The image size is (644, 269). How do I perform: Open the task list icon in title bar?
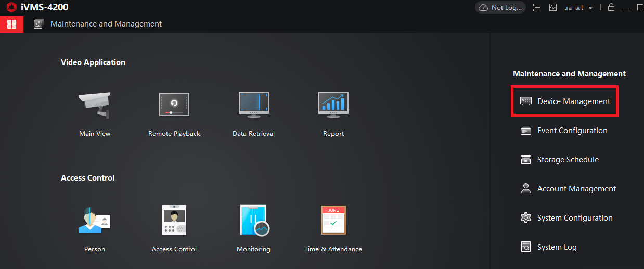coord(537,8)
